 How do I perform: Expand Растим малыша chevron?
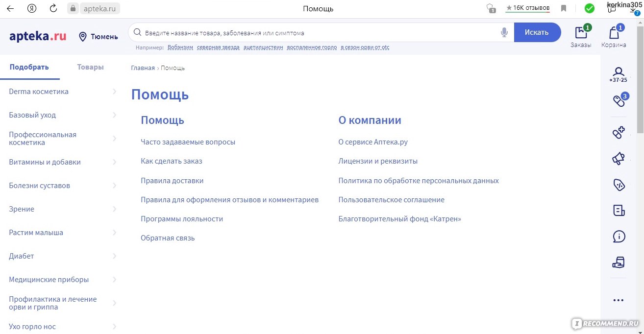[114, 233]
